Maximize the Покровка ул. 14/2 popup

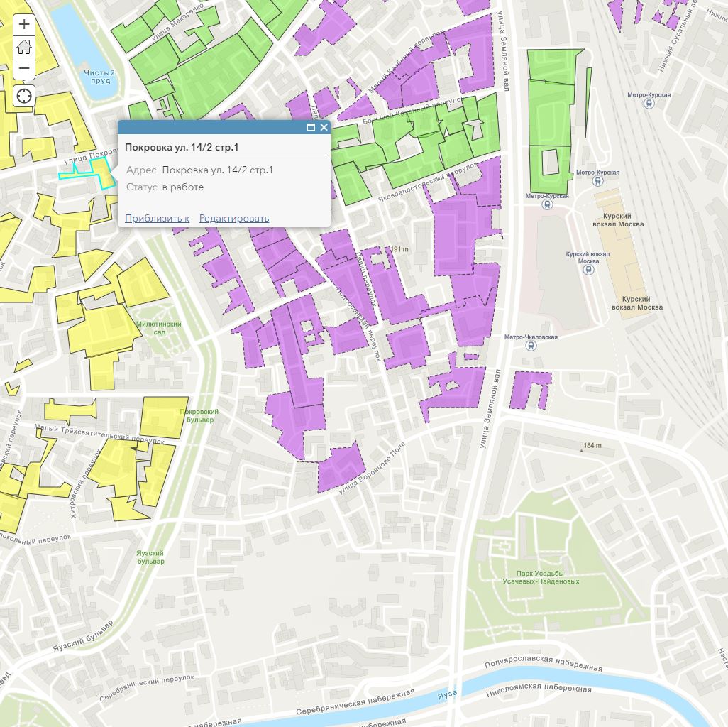(311, 128)
